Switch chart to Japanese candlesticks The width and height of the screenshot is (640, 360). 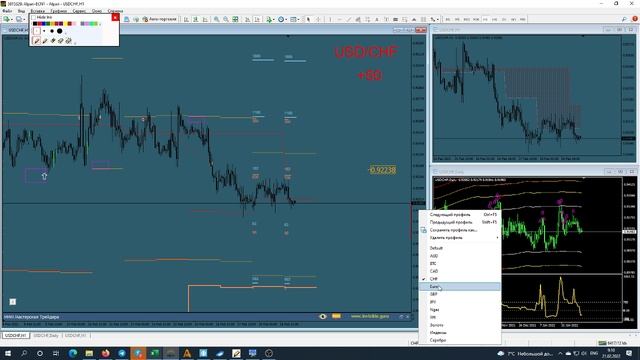pyautogui.click(x=196, y=19)
